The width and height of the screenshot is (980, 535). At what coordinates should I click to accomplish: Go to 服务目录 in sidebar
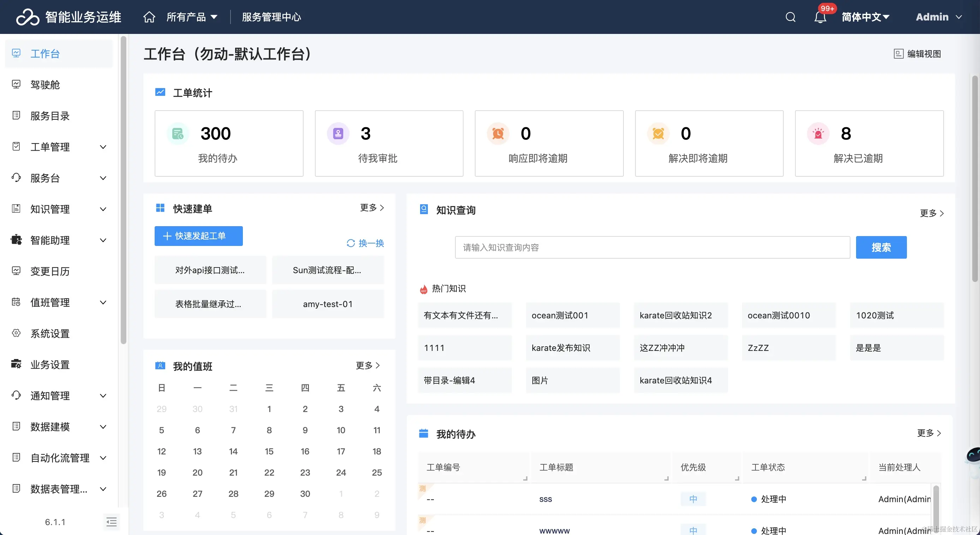50,116
